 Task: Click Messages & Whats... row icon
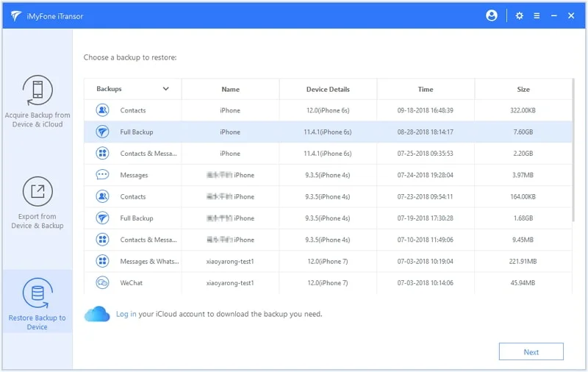[102, 261]
